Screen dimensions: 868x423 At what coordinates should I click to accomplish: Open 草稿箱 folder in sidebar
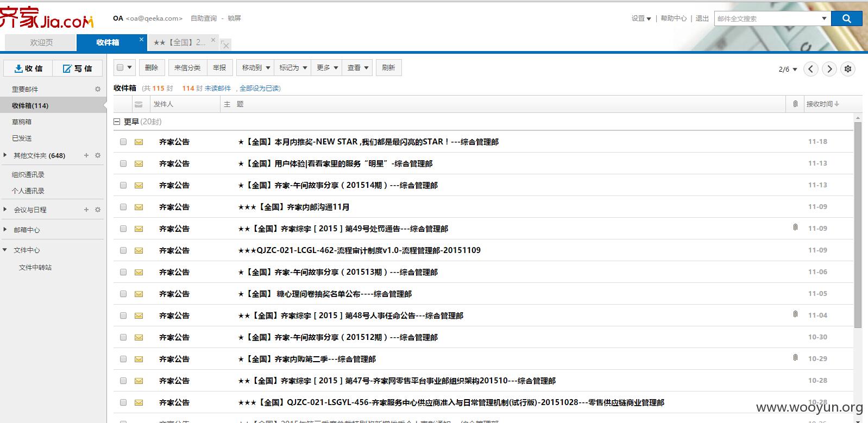coord(22,122)
